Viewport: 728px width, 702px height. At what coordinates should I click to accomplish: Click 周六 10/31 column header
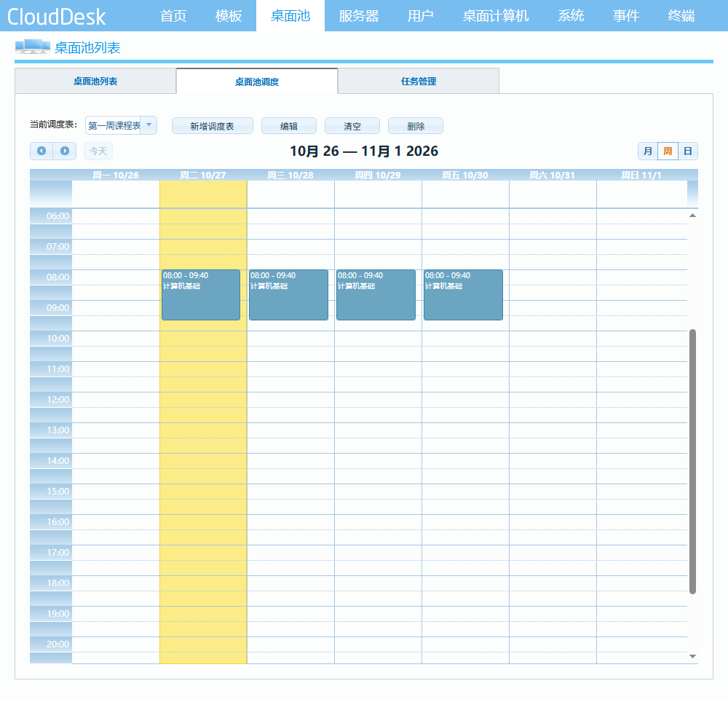553,175
